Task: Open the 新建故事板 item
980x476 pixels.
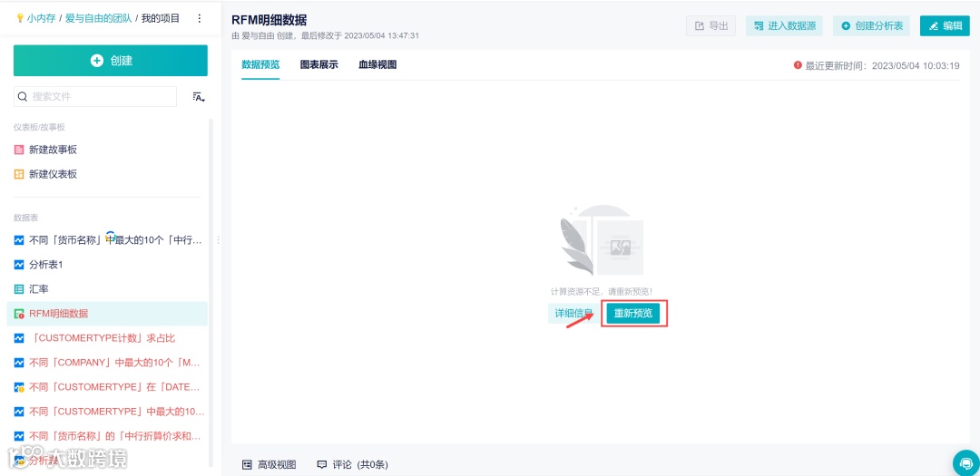Action: coord(54,150)
